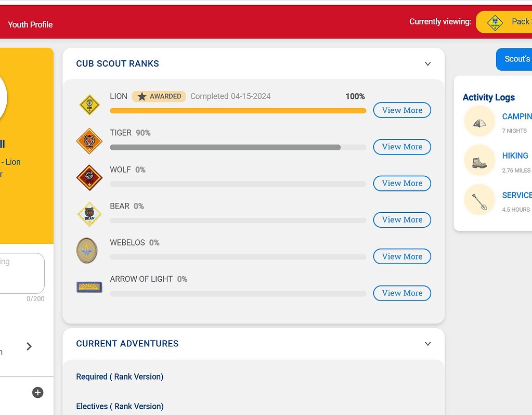Click the comment text input field
This screenshot has width=532, height=415.
pyautogui.click(x=21, y=273)
